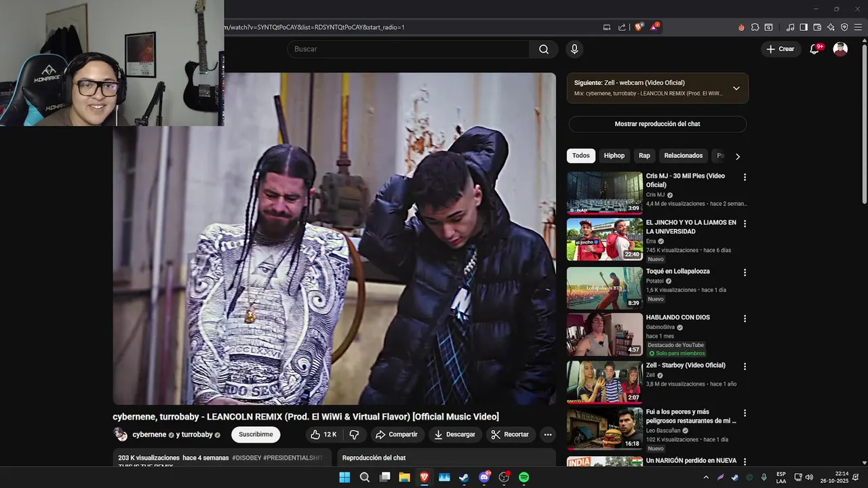
Task: Click the Recortar clip button
Action: (x=510, y=434)
